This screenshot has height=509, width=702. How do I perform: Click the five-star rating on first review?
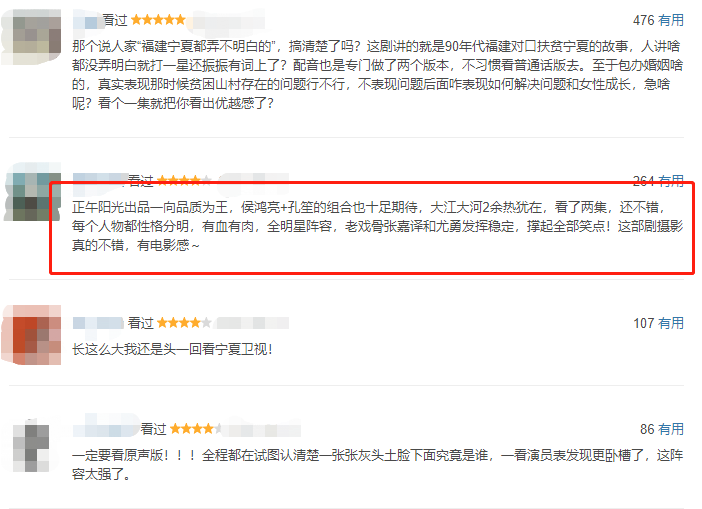158,20
